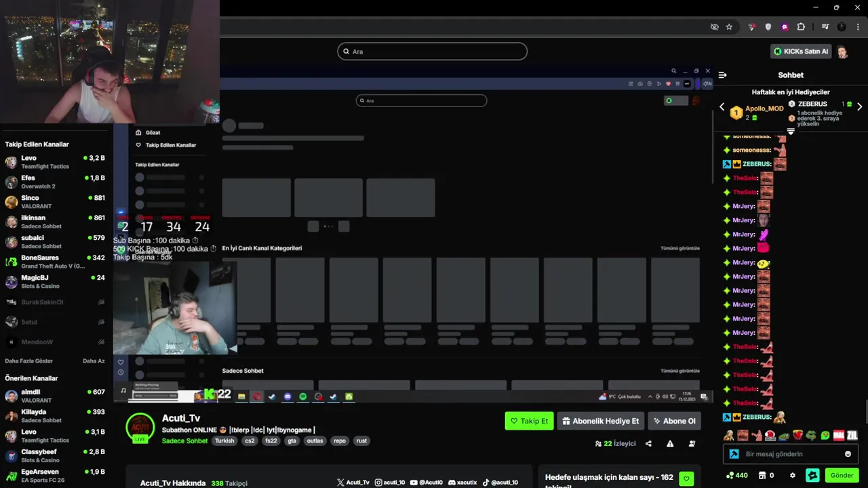Open subalci channel in sidebar

[x=55, y=242]
